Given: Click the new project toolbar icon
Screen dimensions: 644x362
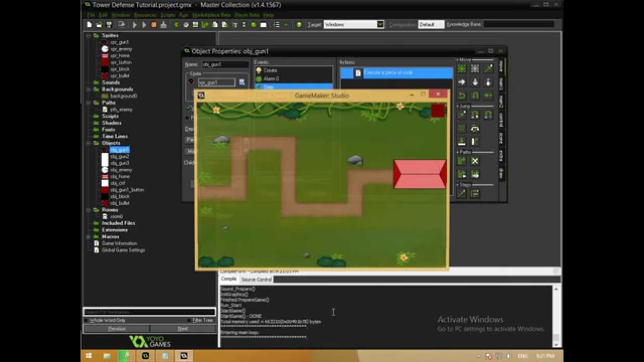Looking at the screenshot, I should (x=90, y=25).
